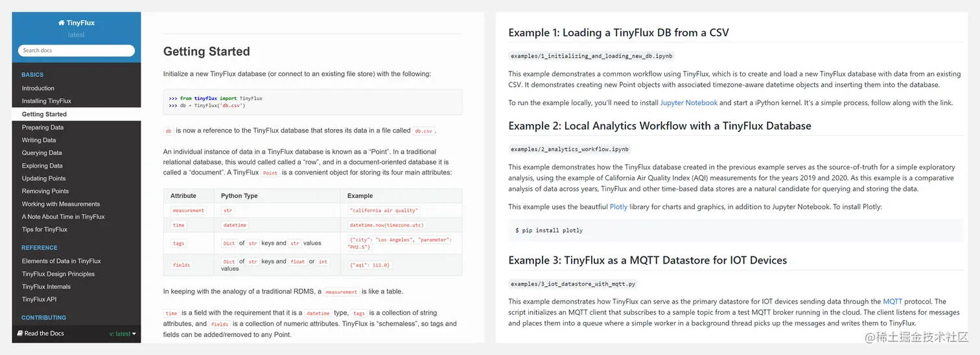The image size is (980, 355).
Task: Click the BASICS sidebar section caption
Action: [32, 75]
